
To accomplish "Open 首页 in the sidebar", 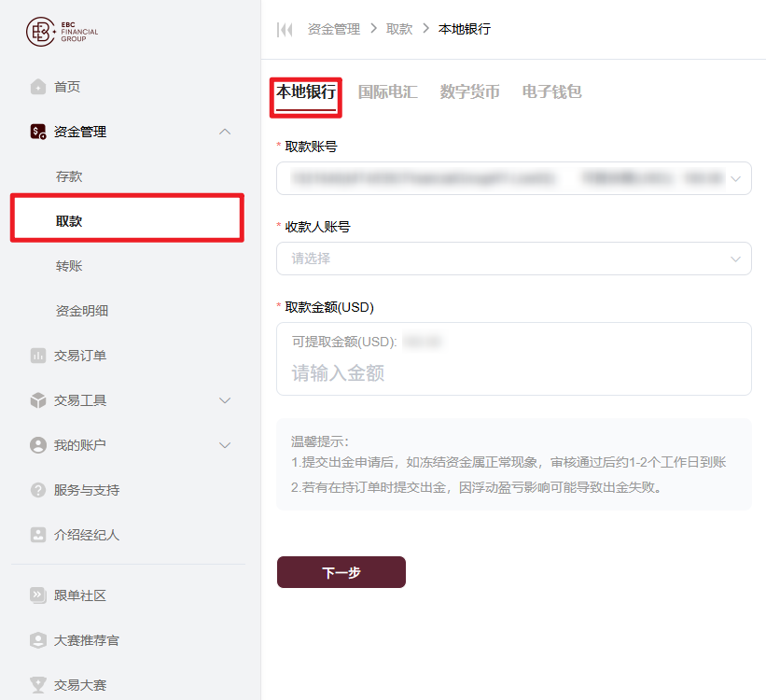I will click(67, 87).
